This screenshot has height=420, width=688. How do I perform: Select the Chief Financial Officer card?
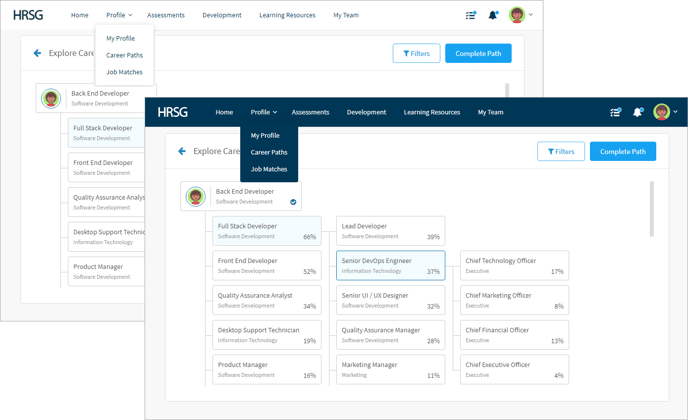point(514,335)
